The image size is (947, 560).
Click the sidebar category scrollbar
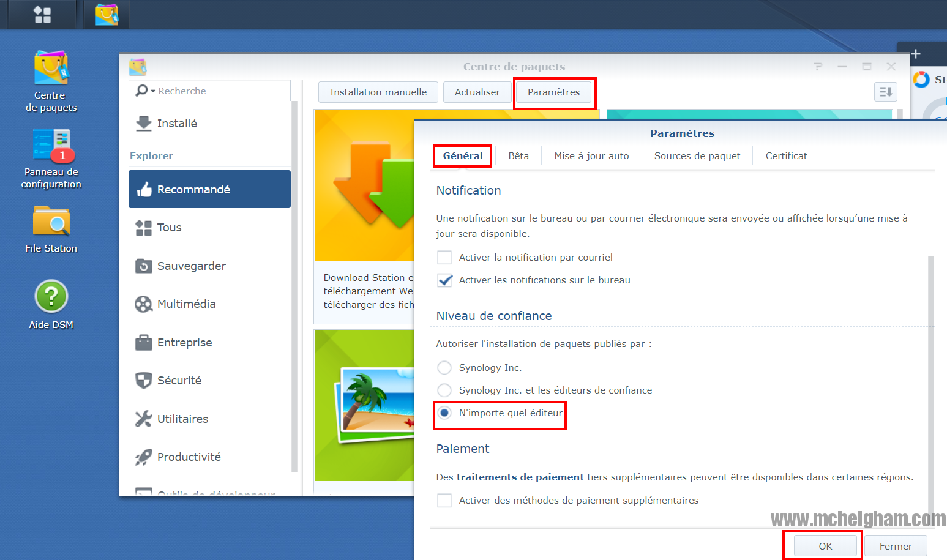pos(295,286)
